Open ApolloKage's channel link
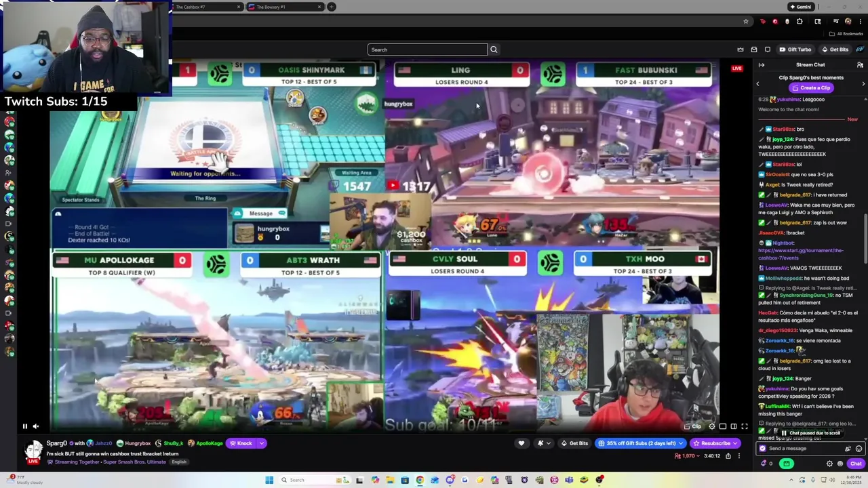This screenshot has height=488, width=868. (204, 443)
